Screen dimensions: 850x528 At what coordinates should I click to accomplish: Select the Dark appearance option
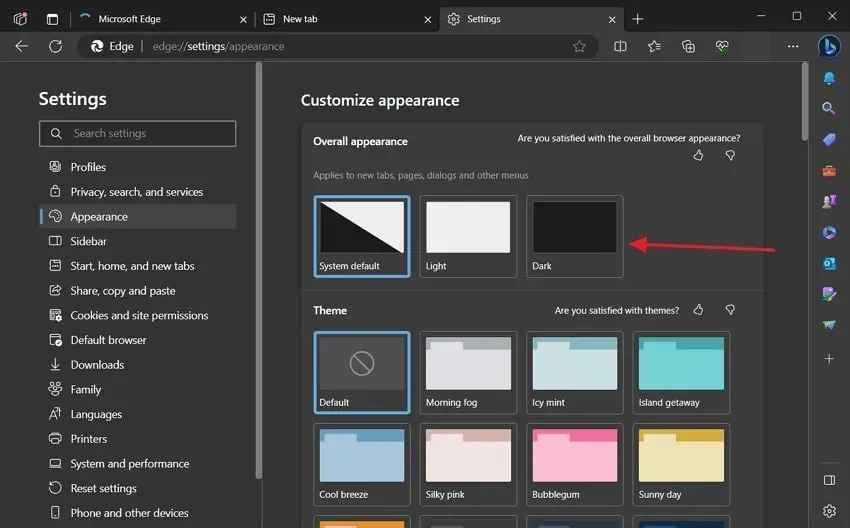[575, 236]
